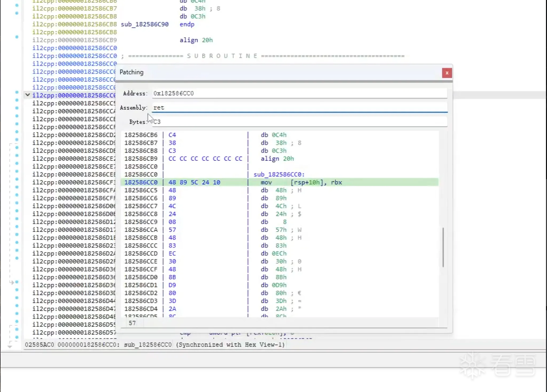Select the highlighted mov [rsp+10h], rbx row

280,182
